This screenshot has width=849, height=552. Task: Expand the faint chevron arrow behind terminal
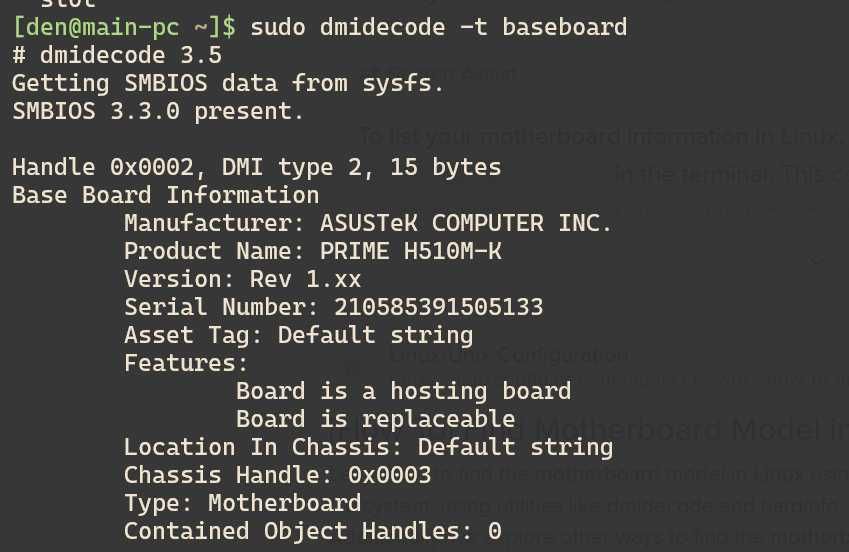point(817,262)
